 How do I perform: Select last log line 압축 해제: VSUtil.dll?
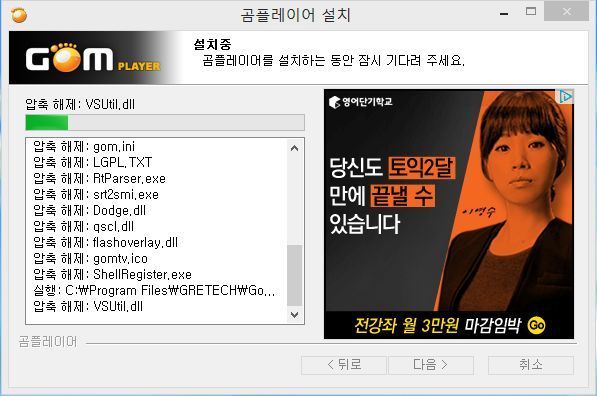(x=88, y=307)
